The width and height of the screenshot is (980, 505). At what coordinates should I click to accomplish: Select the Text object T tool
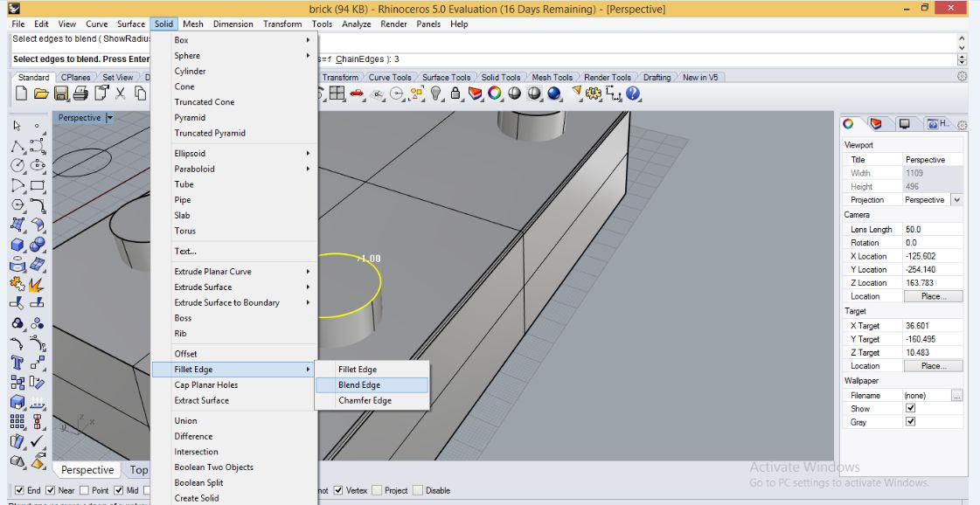[17, 363]
